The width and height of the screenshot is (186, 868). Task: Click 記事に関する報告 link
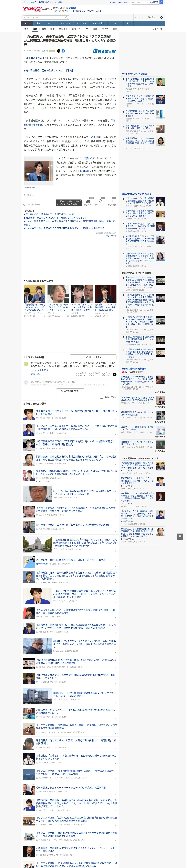point(31,205)
